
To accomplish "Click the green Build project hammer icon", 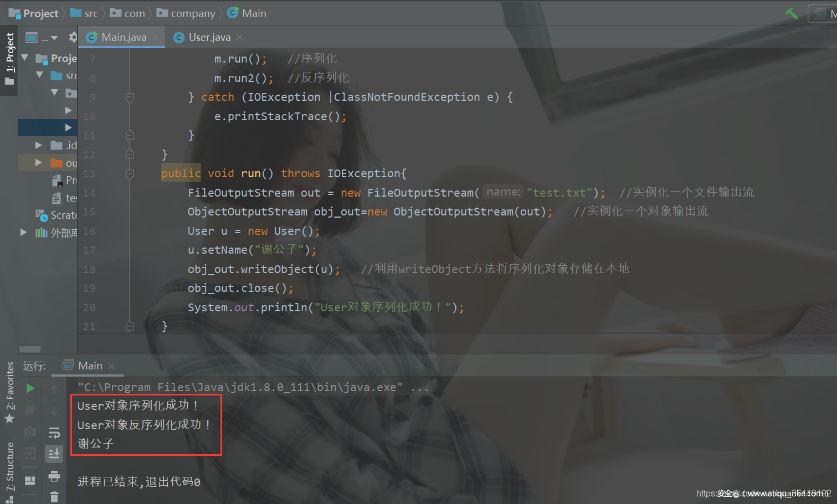I will tap(792, 14).
